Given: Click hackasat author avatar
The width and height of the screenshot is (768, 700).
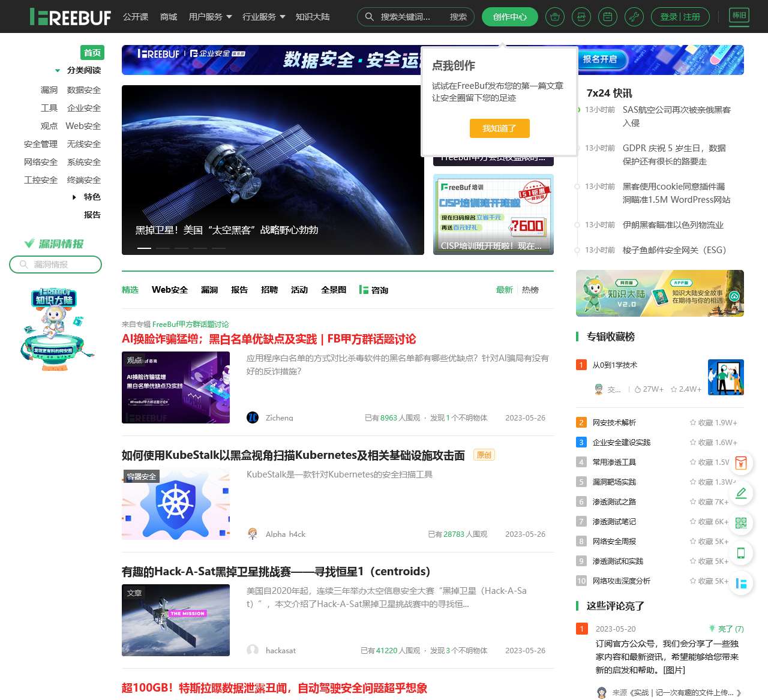Looking at the screenshot, I should 253,650.
